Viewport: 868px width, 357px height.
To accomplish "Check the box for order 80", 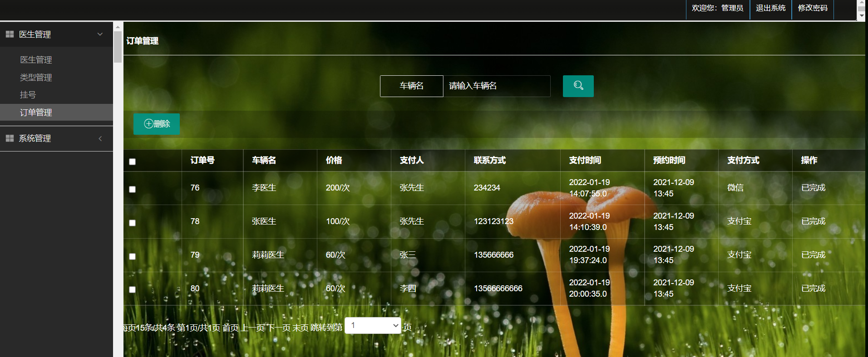I will coord(132,289).
